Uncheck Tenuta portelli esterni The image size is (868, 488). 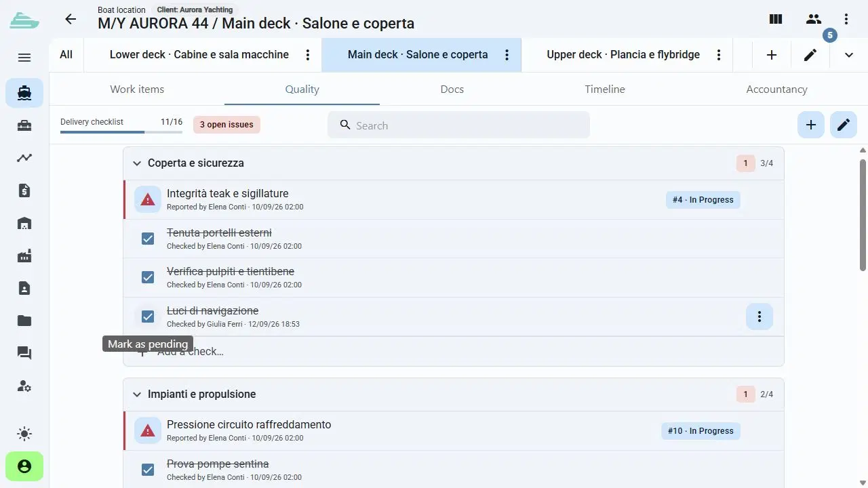(x=148, y=239)
